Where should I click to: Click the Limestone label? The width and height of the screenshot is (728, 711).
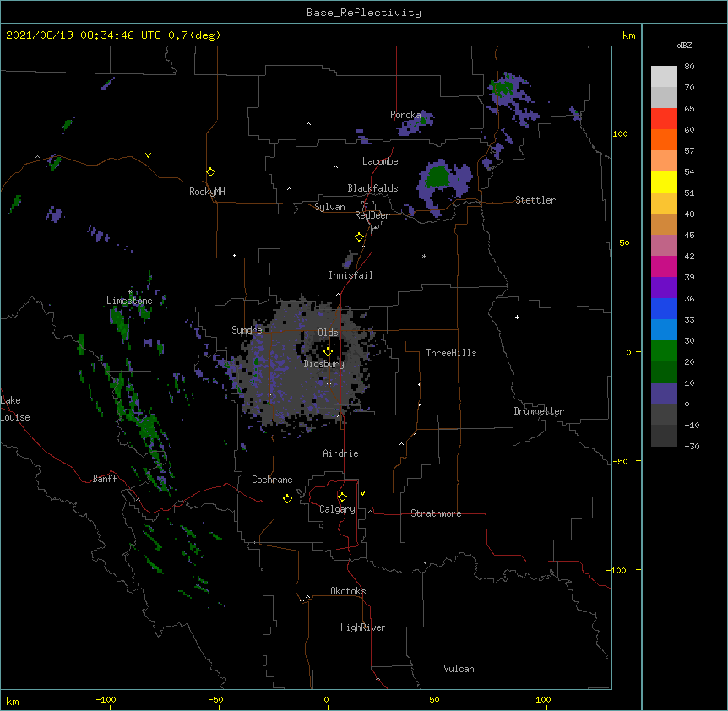pyautogui.click(x=129, y=301)
